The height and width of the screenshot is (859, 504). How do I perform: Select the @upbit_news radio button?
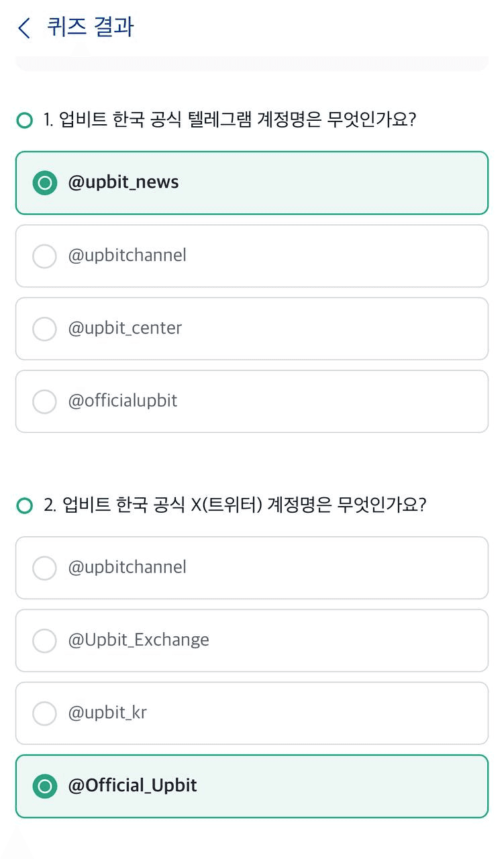[x=44, y=183]
